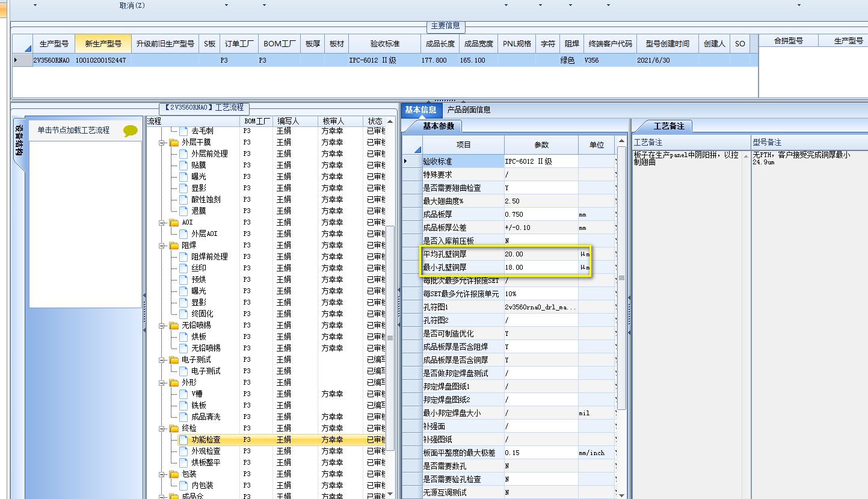868x499 pixels.
Task: Click the 贴膜 document icon
Action: (x=183, y=166)
